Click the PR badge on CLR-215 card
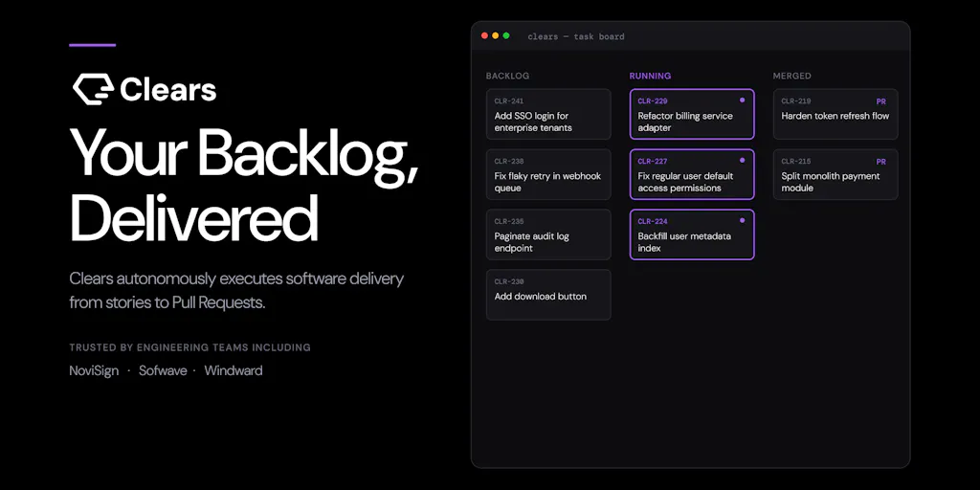This screenshot has height=490, width=980. [x=880, y=162]
